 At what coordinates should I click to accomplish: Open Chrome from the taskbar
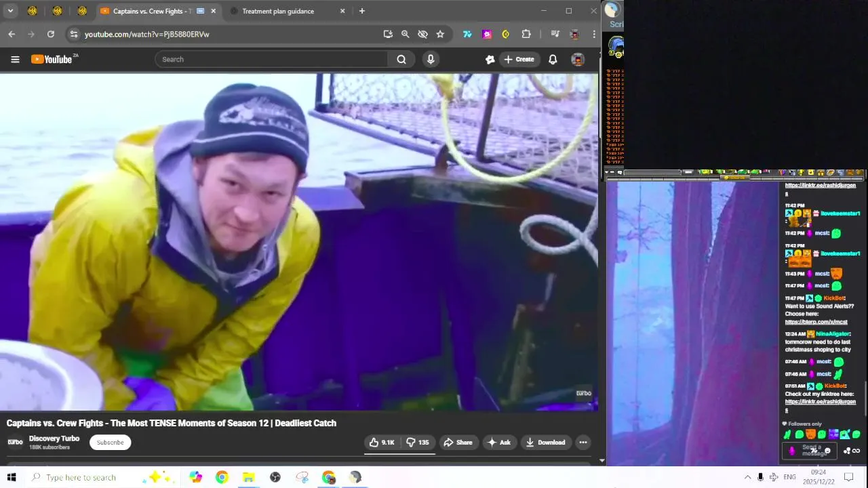222,477
